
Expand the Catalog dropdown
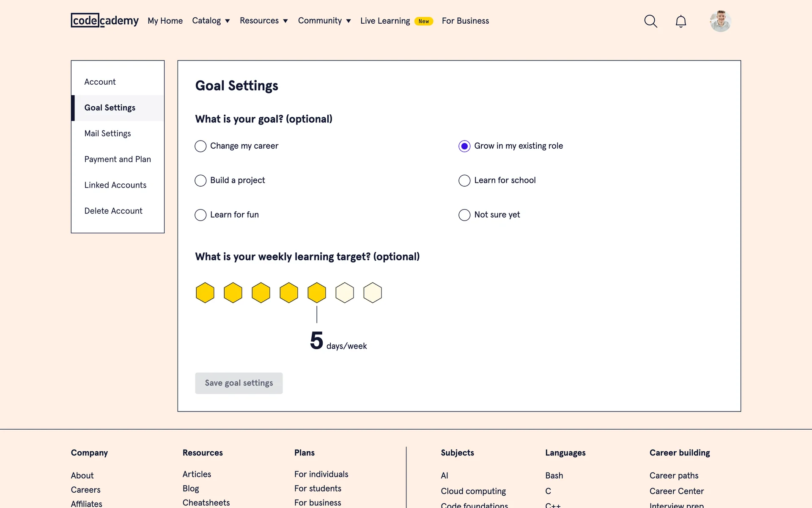click(x=211, y=21)
